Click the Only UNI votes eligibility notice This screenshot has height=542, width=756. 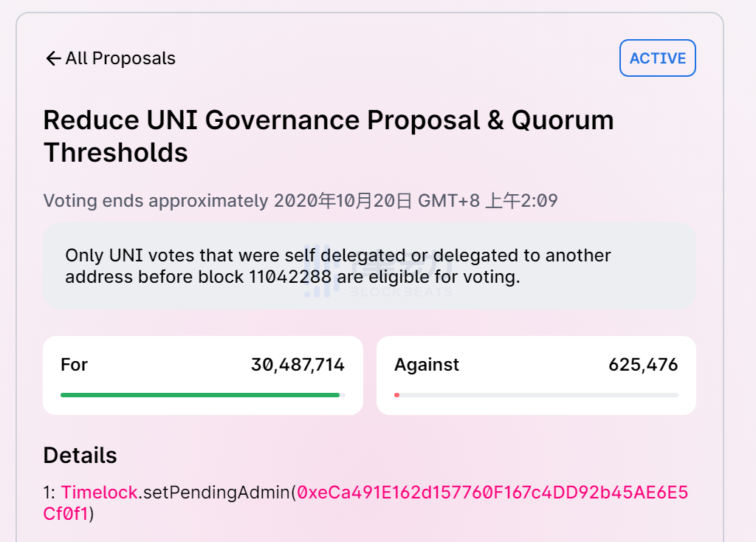coord(338,256)
